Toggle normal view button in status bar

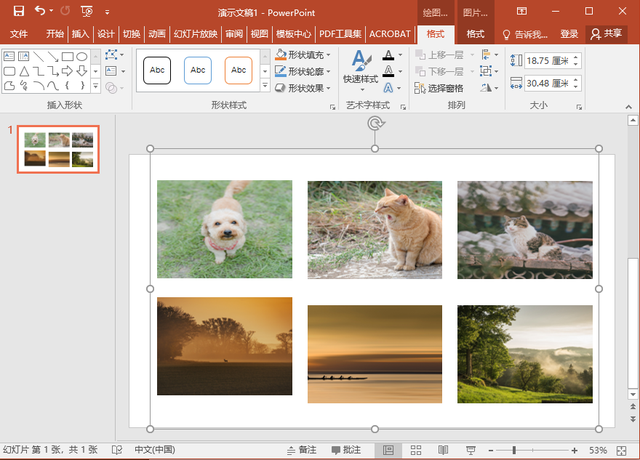[388, 450]
